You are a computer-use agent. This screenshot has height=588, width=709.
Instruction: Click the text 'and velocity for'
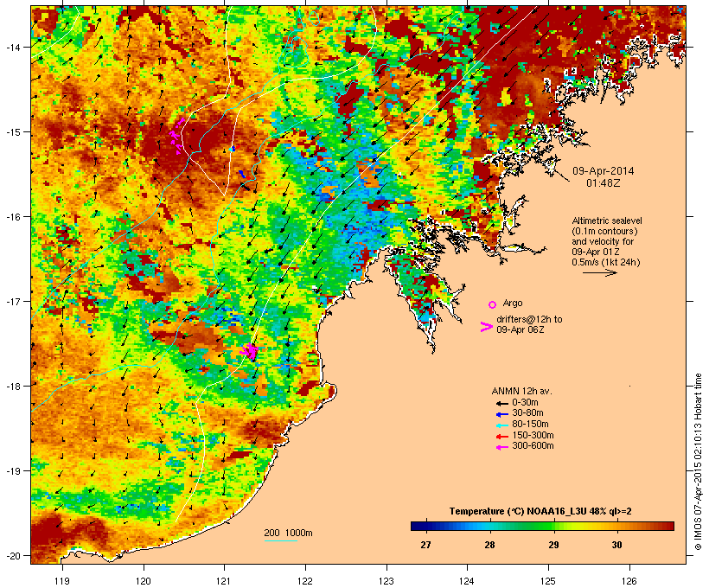[603, 241]
